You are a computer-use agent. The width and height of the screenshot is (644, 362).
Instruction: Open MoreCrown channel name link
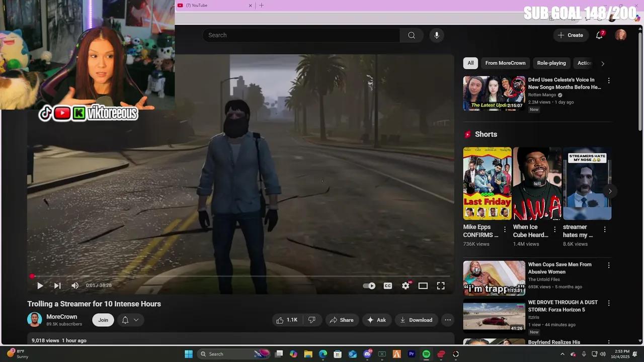pos(61,317)
